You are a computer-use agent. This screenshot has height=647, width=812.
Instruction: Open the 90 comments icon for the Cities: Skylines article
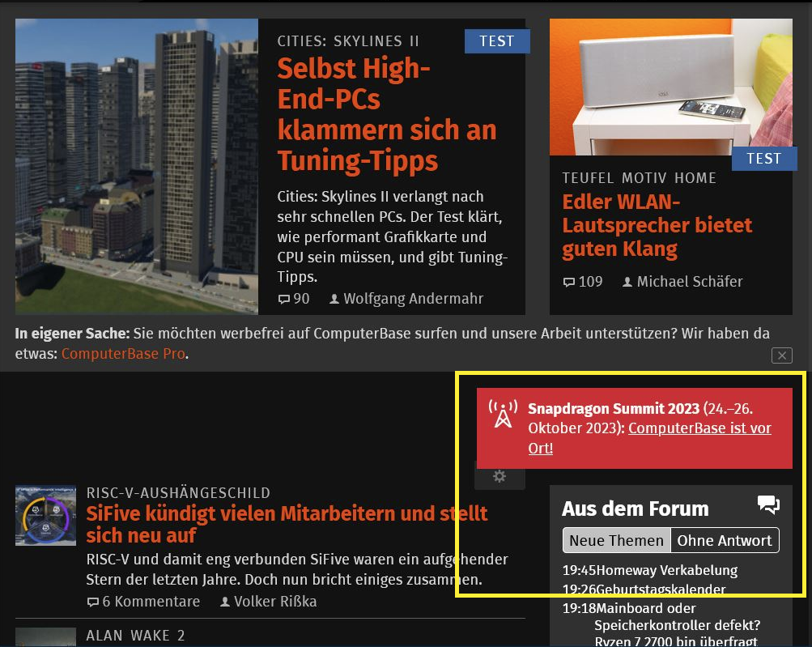pos(284,299)
